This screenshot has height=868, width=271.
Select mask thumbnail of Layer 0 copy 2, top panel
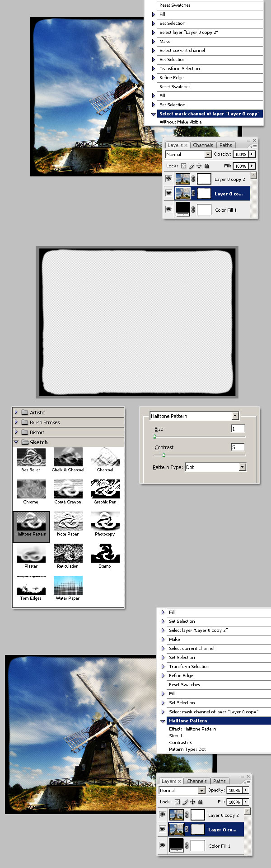tap(204, 179)
